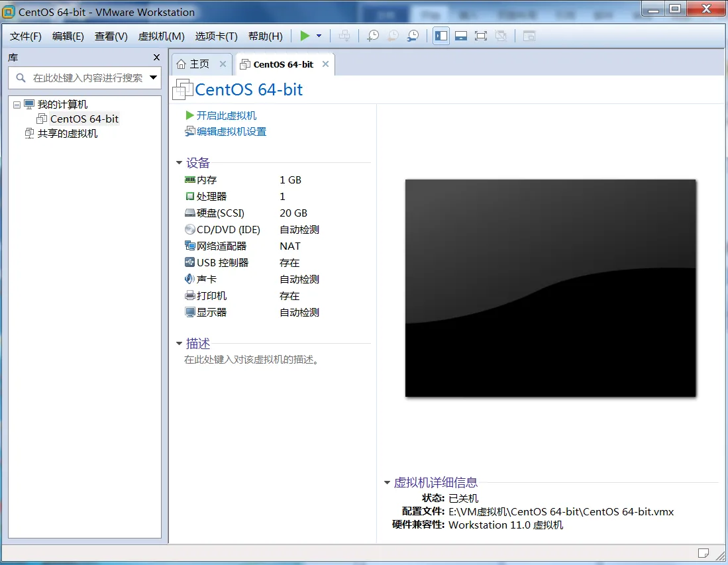Click the green power-on toolbar button
The image size is (728, 565).
pyautogui.click(x=305, y=36)
